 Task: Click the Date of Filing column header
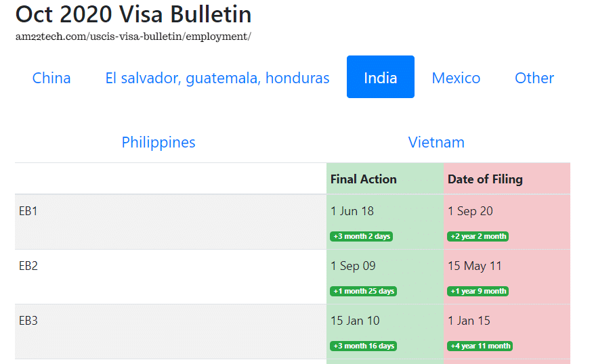click(x=485, y=179)
